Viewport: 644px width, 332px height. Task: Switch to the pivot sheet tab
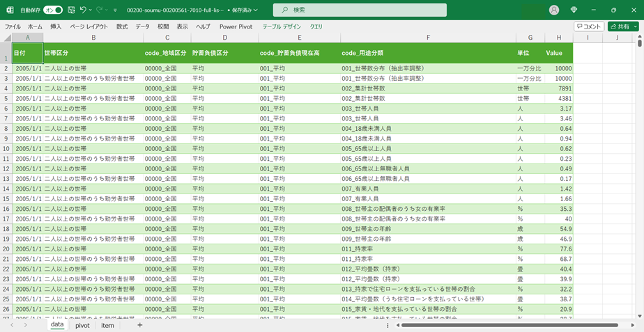pyautogui.click(x=82, y=325)
